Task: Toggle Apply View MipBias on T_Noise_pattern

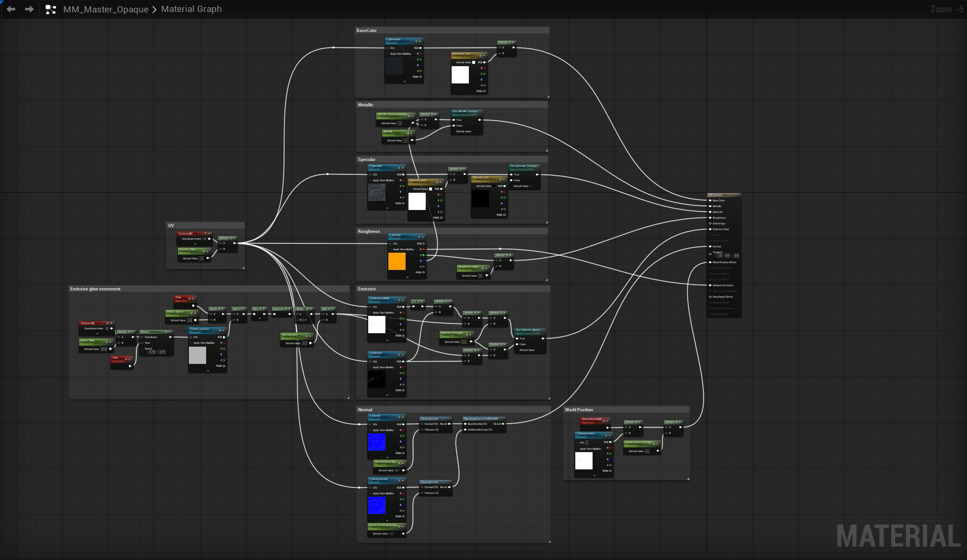Action: point(191,343)
